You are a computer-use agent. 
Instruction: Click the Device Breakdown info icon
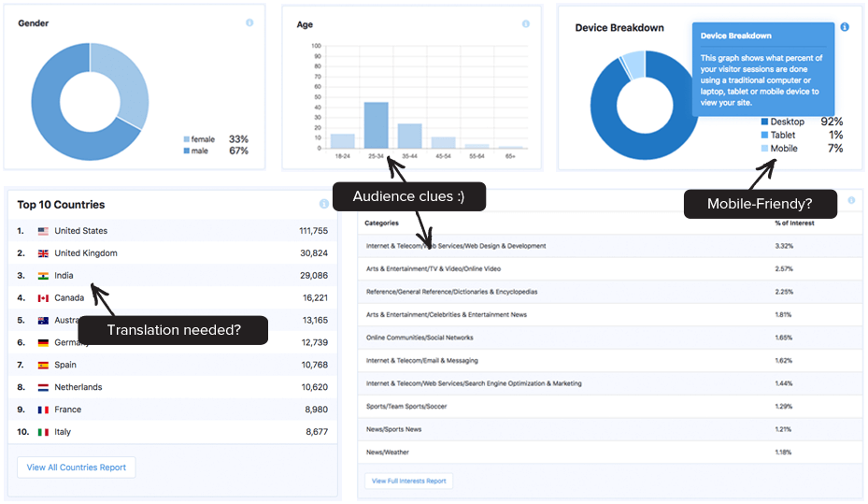coord(845,27)
